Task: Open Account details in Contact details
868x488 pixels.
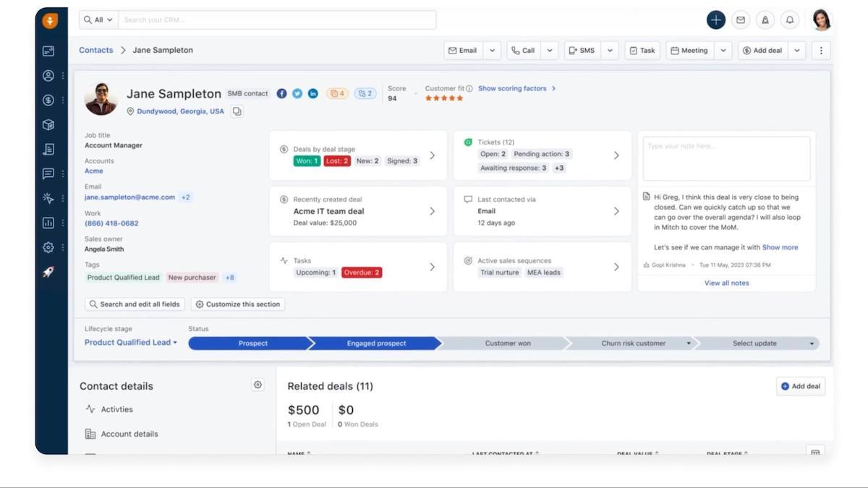Action: (x=129, y=434)
